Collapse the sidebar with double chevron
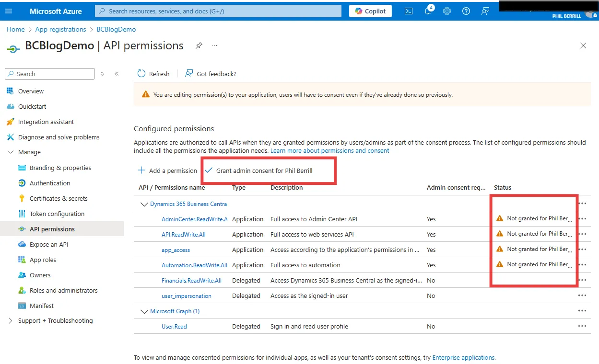Image resolution: width=599 pixels, height=364 pixels. [117, 74]
